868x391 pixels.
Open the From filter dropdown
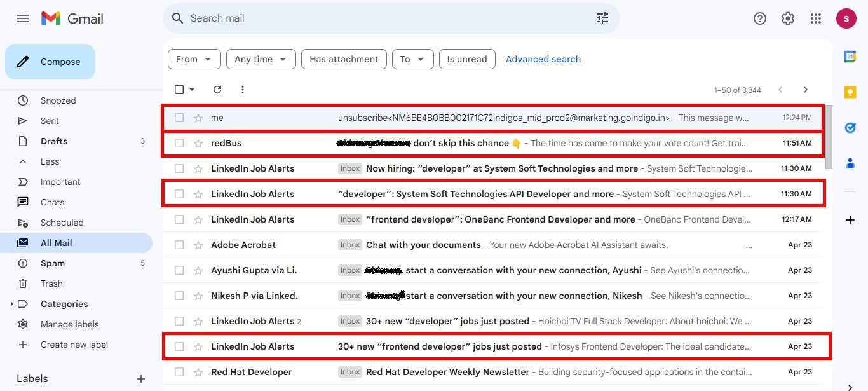coord(194,59)
